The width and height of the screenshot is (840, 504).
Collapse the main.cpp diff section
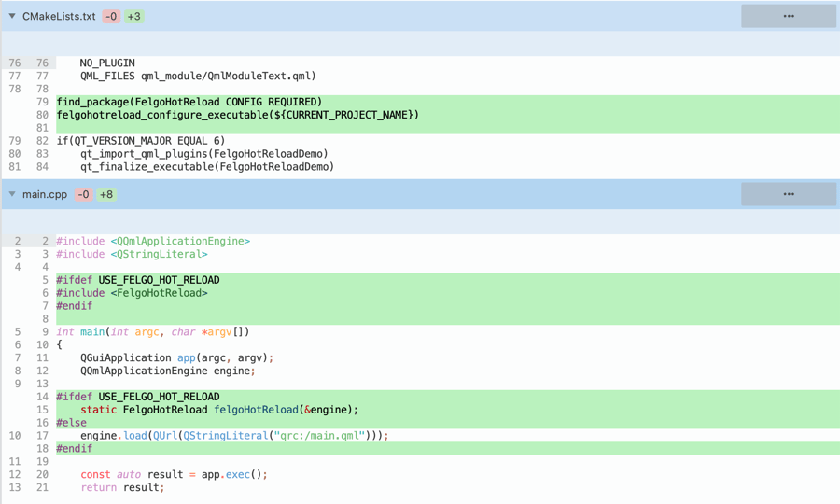(12, 194)
